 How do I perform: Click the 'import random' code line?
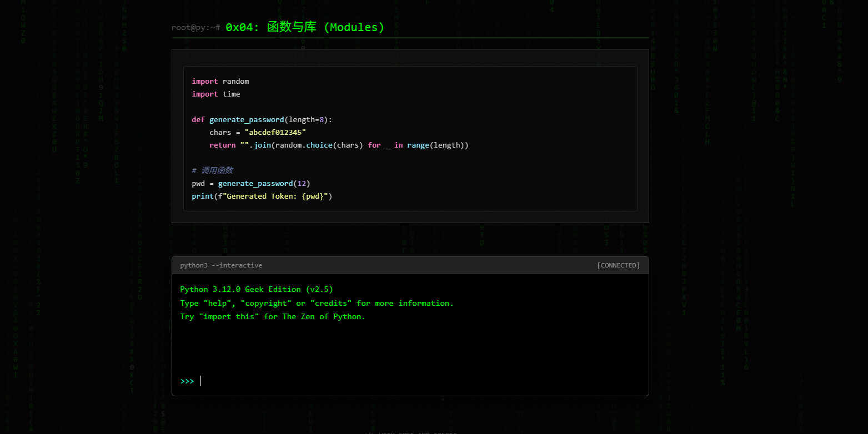point(220,82)
